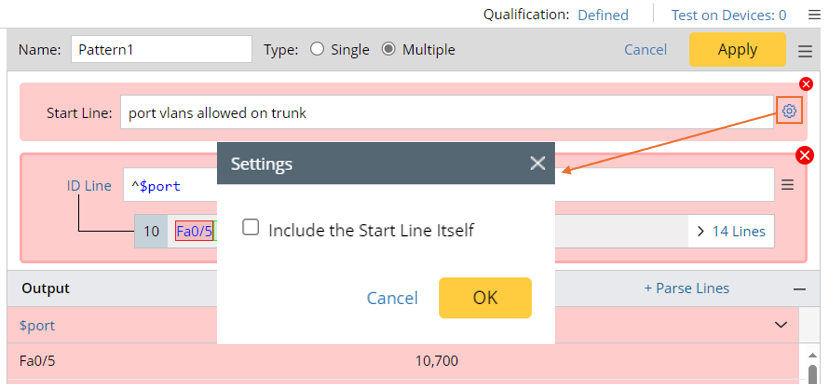Expand the $port output column chevron
Screen dimensions: 828x384
781,325
